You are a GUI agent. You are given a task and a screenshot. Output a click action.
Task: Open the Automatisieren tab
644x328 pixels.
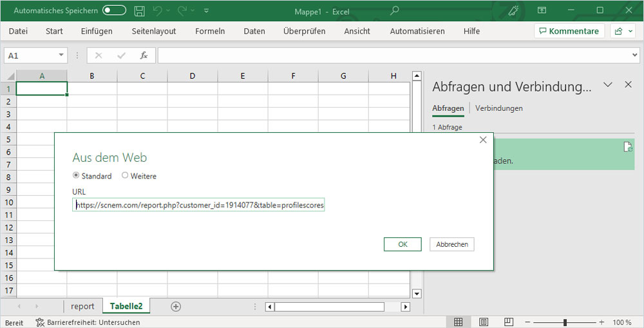click(417, 31)
